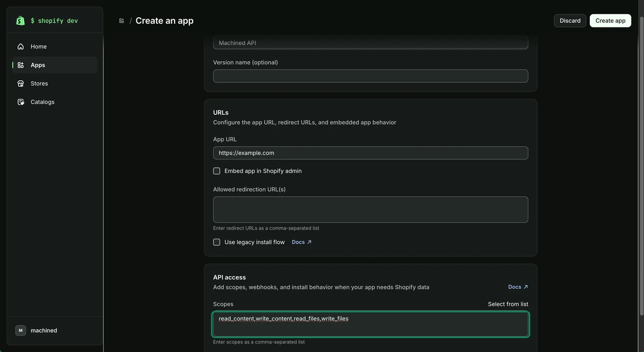Go to Stores in the sidebar
Image resolution: width=644 pixels, height=352 pixels.
tap(55, 83)
